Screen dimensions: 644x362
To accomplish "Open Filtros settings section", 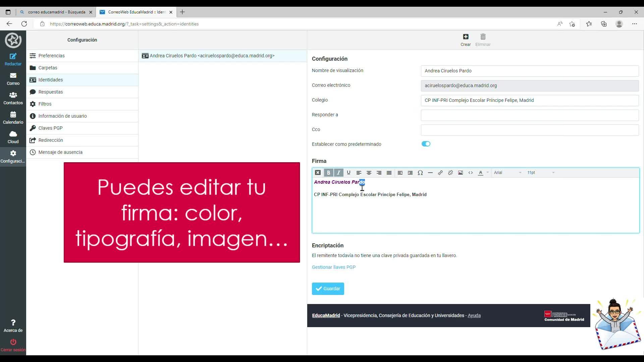I will click(45, 104).
